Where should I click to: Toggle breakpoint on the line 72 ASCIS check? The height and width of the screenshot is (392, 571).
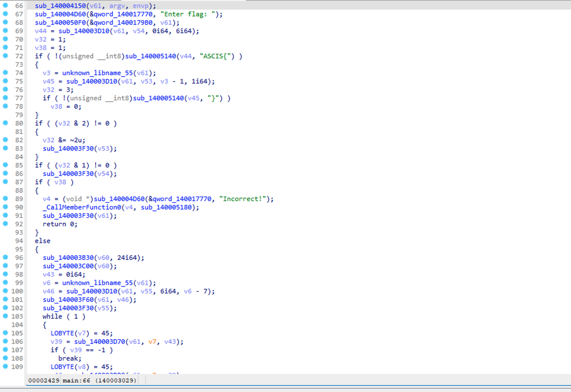(5, 56)
